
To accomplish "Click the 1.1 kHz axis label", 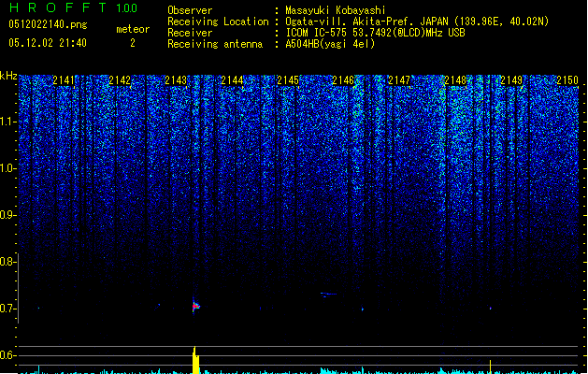I will tap(8, 122).
